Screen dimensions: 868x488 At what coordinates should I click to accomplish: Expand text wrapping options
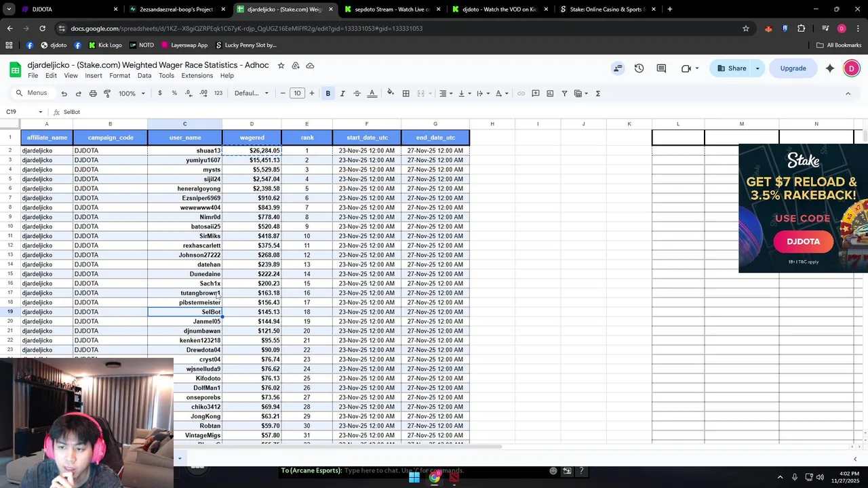[x=483, y=94]
